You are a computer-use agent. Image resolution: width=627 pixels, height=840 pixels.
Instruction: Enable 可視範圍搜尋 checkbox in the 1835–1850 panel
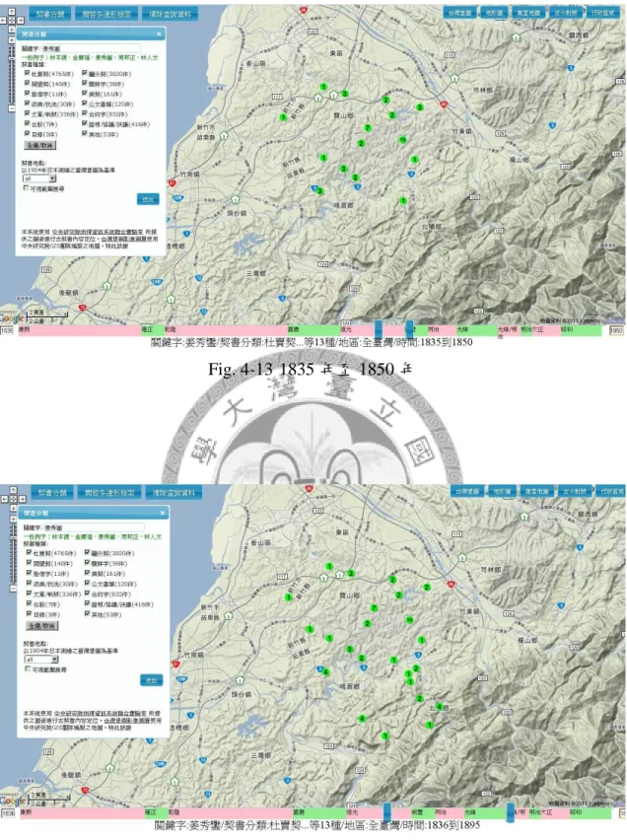coord(26,188)
